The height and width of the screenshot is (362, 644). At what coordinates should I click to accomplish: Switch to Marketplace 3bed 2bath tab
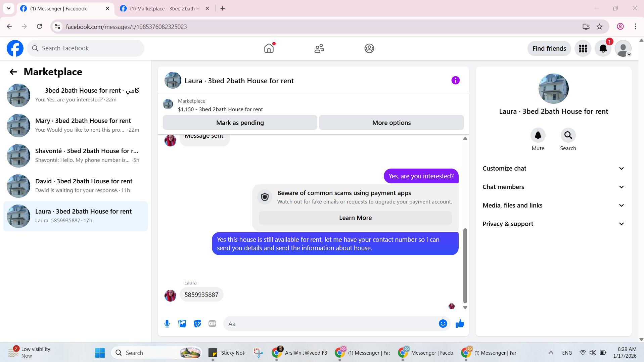point(165,8)
